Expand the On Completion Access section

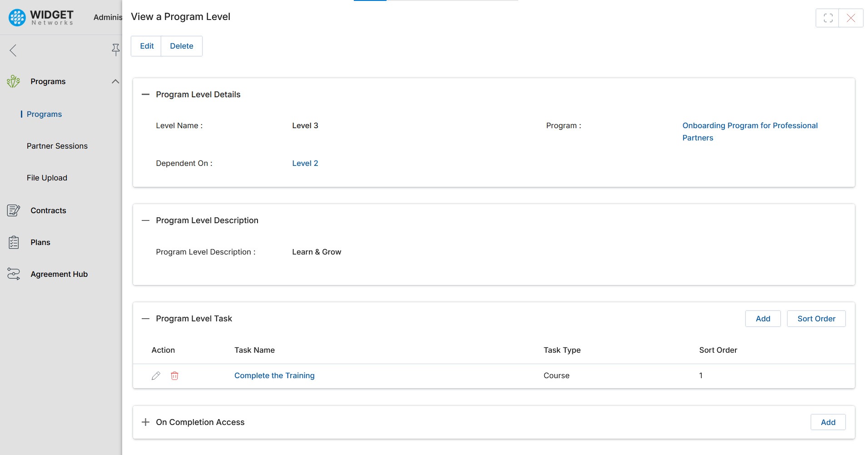click(145, 422)
